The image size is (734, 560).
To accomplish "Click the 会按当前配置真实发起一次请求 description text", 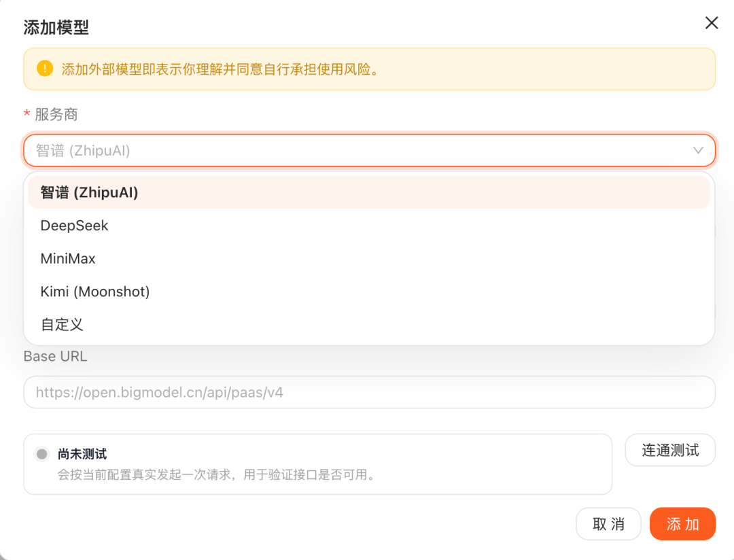I will (217, 475).
